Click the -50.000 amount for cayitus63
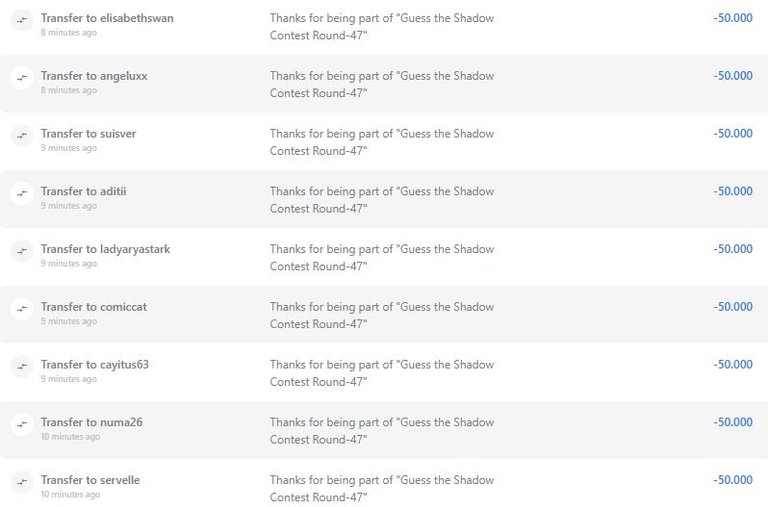Viewport: 768px width, 507px height. (x=733, y=365)
